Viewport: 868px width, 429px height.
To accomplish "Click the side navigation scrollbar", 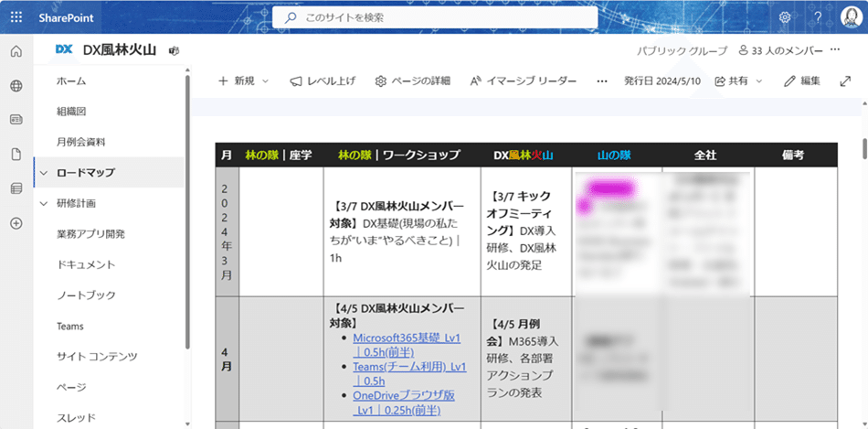I will [x=187, y=210].
